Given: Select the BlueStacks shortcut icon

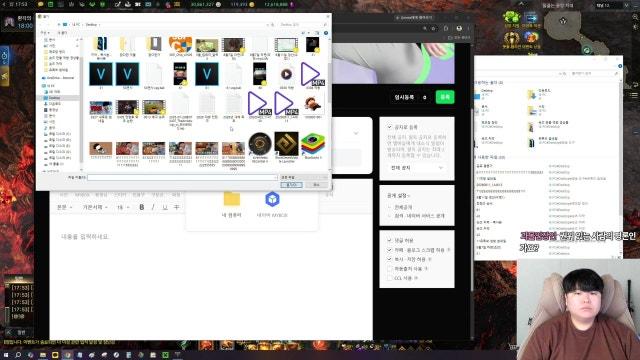Looking at the screenshot, I should [x=313, y=144].
